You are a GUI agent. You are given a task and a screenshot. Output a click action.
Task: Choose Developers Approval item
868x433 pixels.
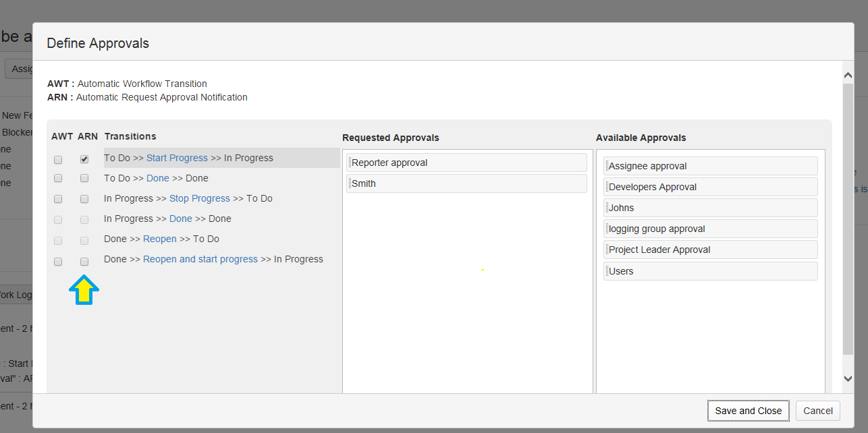point(710,187)
